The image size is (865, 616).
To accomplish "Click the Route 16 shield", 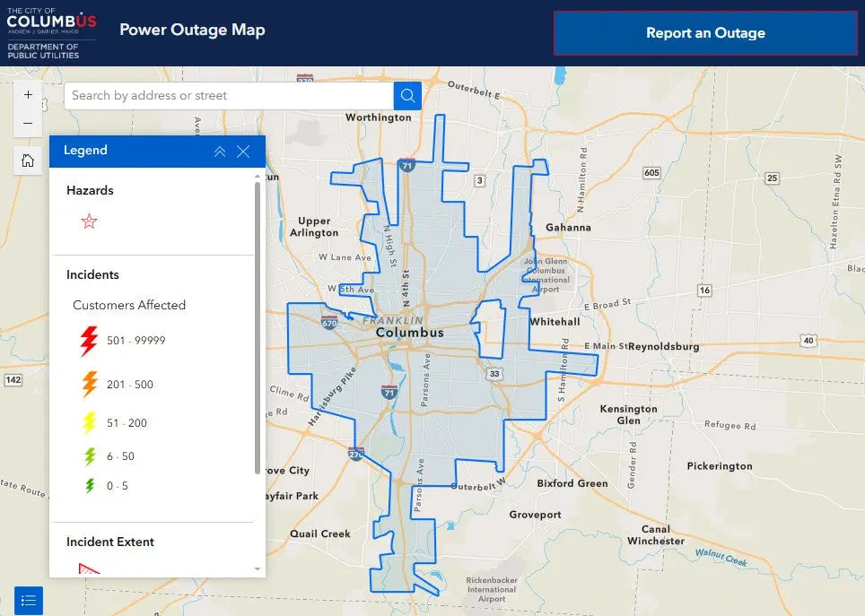I will click(704, 291).
